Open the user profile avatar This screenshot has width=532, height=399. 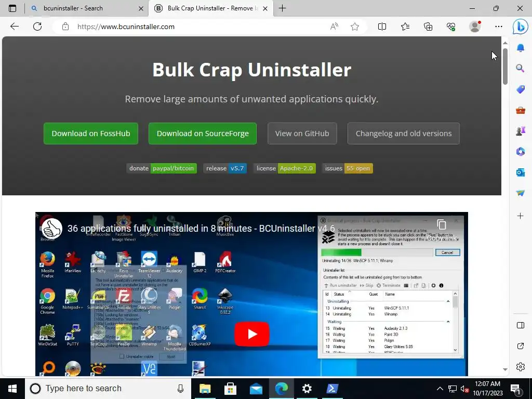click(x=475, y=26)
